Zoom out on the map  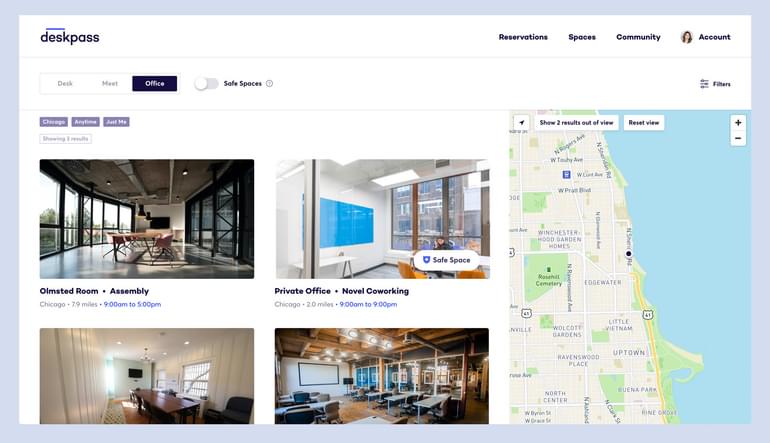click(738, 138)
